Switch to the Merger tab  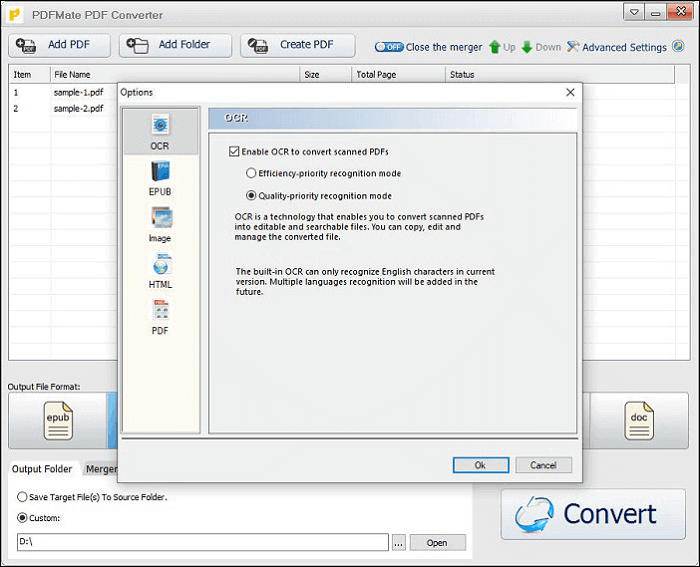[x=101, y=469]
